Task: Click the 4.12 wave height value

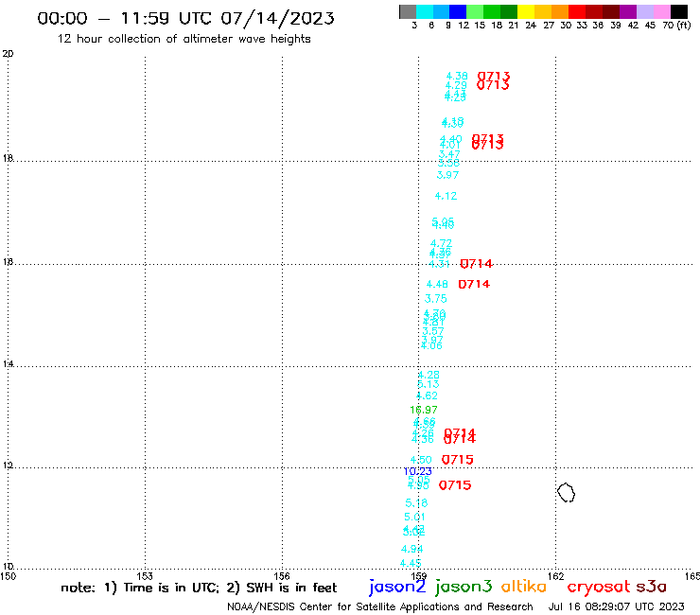Action: click(x=446, y=196)
